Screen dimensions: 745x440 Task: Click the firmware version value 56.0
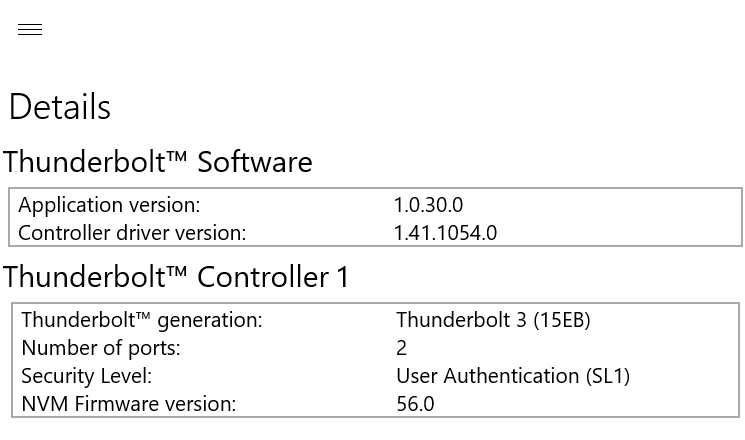[x=415, y=404]
